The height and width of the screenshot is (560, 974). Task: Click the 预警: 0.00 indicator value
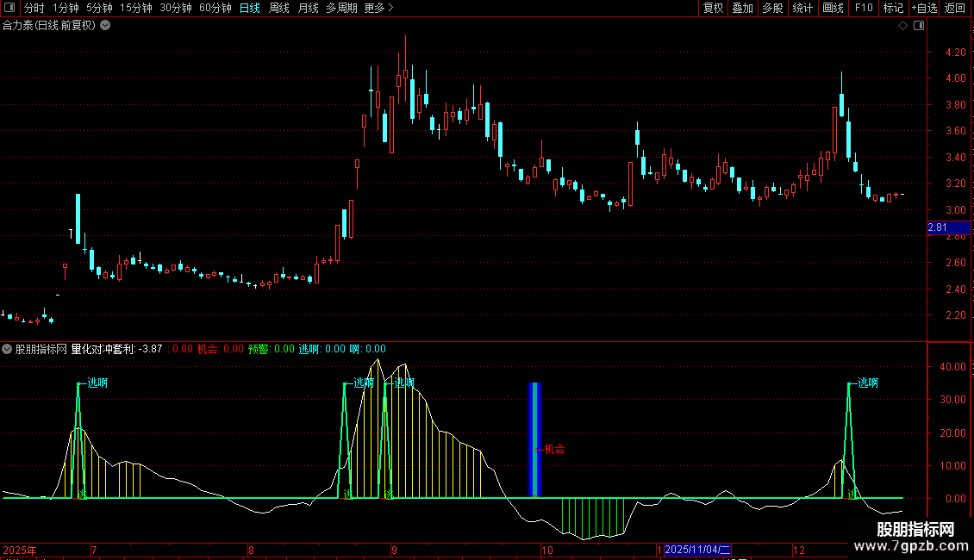[272, 349]
